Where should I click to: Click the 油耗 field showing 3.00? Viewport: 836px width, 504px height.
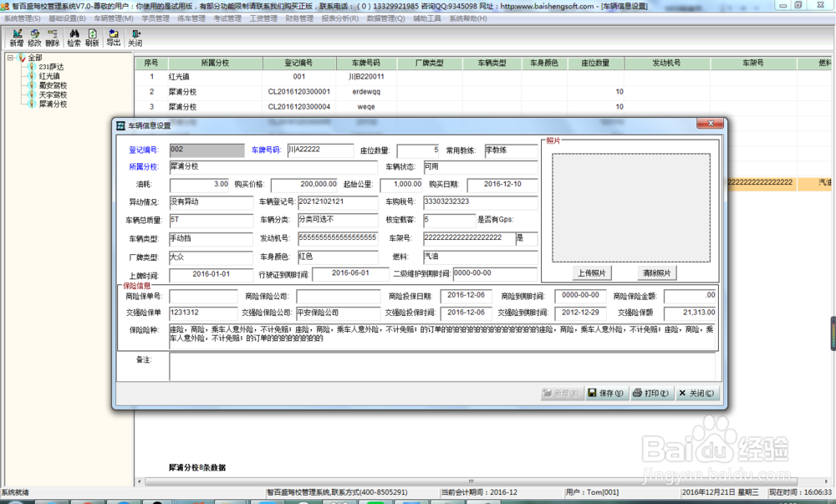coord(200,185)
